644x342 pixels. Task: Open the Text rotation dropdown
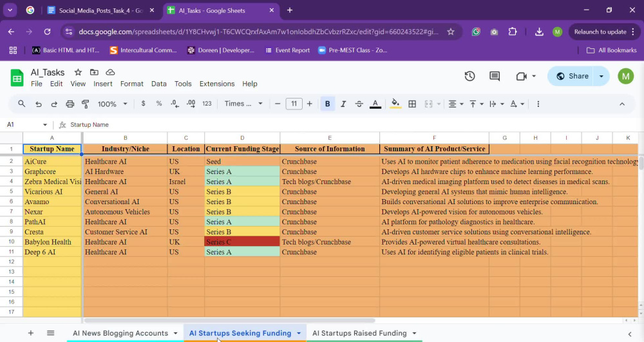coord(517,104)
